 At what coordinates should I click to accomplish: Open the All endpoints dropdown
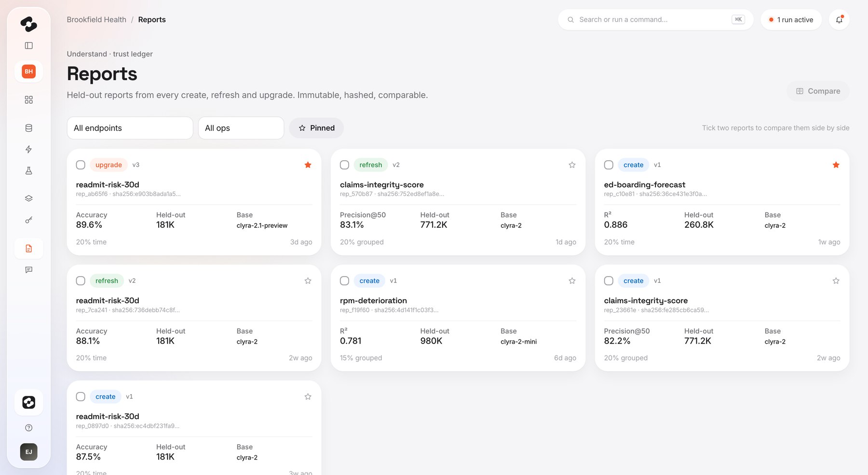point(130,128)
